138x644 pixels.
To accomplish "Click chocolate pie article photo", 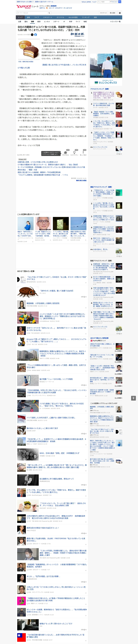I will coord(29,49).
